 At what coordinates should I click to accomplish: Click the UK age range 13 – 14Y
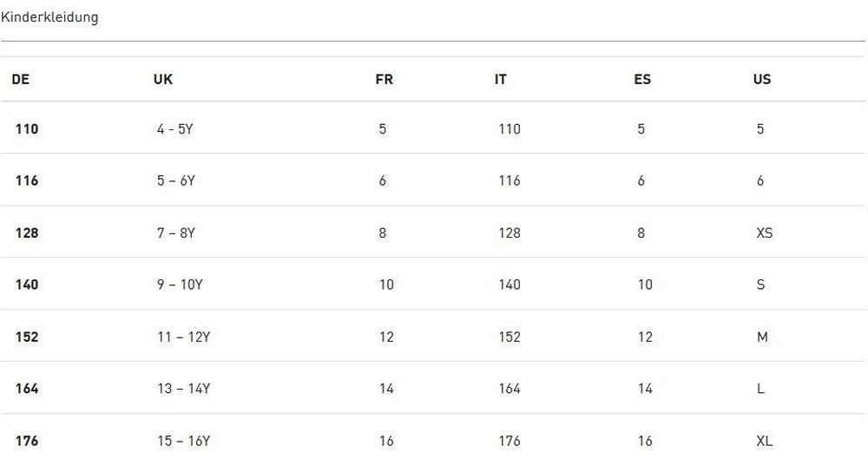[x=184, y=389]
